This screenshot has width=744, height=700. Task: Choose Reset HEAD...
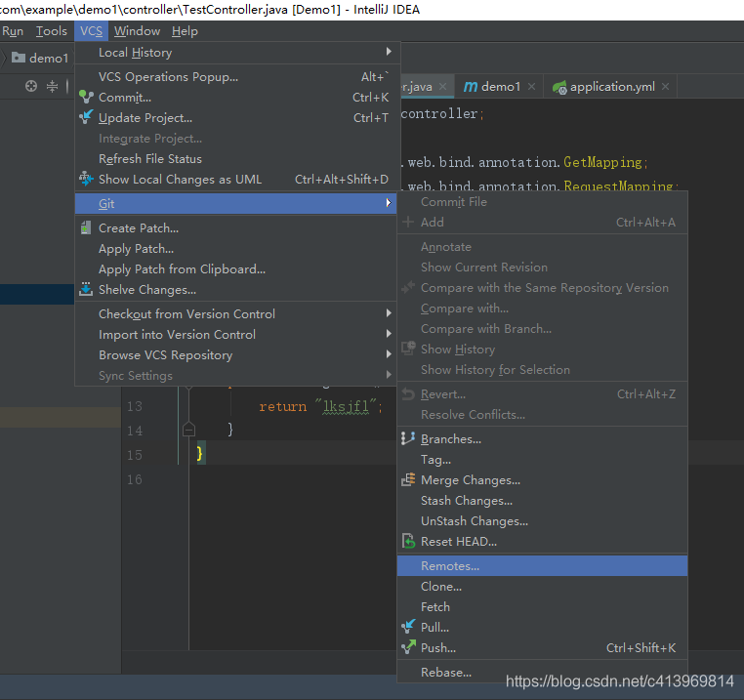click(542, 542)
